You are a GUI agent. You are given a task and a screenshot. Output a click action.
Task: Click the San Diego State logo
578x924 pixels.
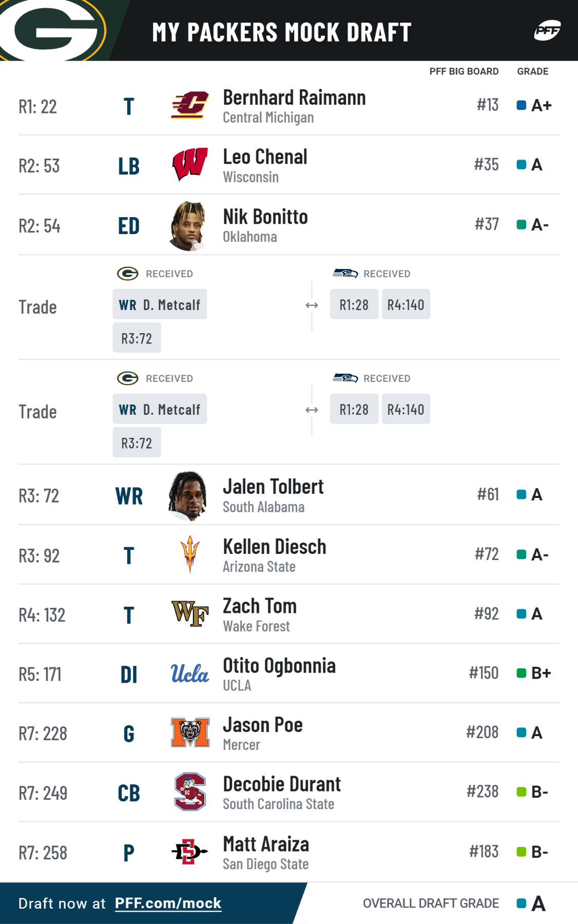190,852
